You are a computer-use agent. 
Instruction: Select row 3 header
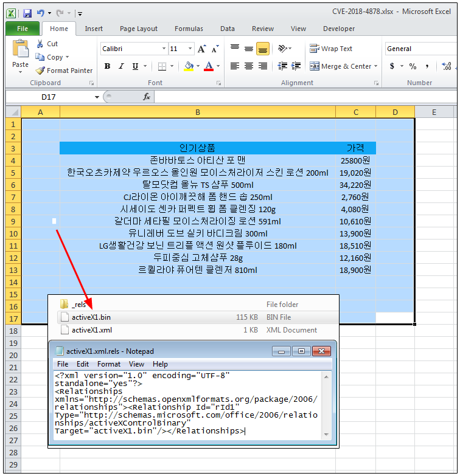13,148
